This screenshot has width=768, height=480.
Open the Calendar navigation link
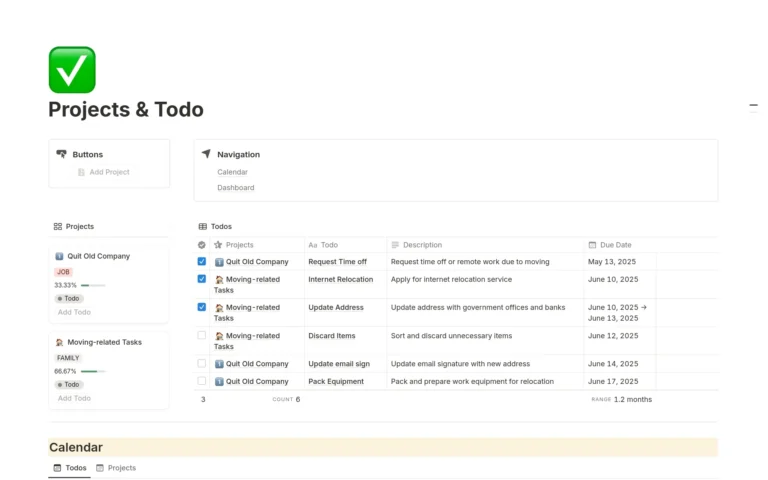233,172
